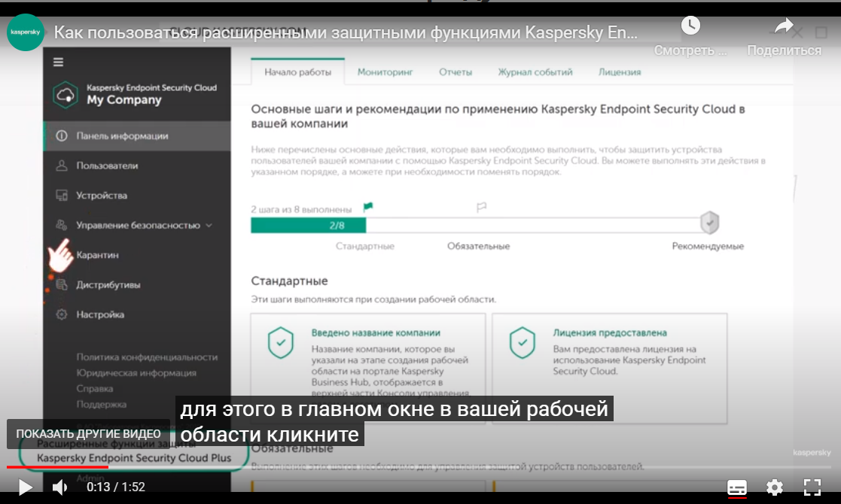Click Лицензия предоставлена heading
This screenshot has width=841, height=504.
coord(610,332)
